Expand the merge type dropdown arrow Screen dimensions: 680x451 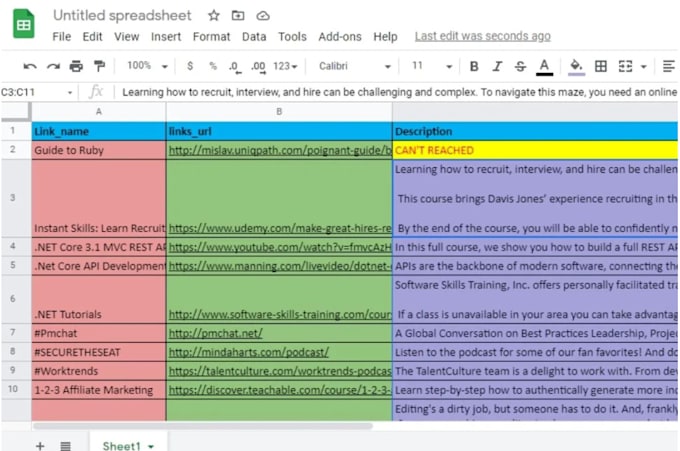[x=644, y=67]
